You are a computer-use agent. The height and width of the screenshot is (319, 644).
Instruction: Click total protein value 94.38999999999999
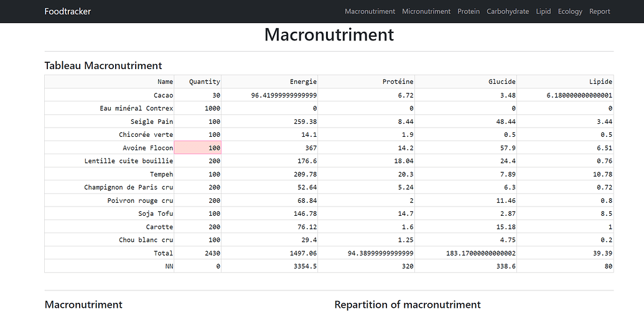coord(366,253)
